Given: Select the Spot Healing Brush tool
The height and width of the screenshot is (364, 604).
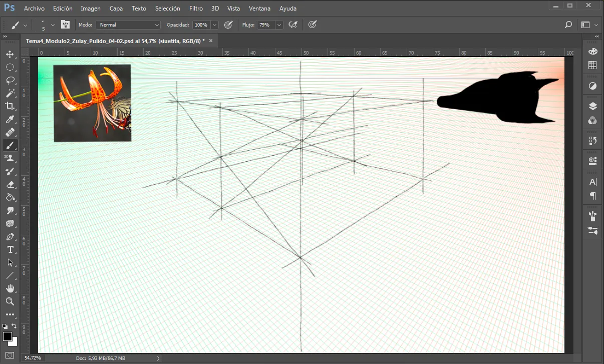Looking at the screenshot, I should 10,132.
